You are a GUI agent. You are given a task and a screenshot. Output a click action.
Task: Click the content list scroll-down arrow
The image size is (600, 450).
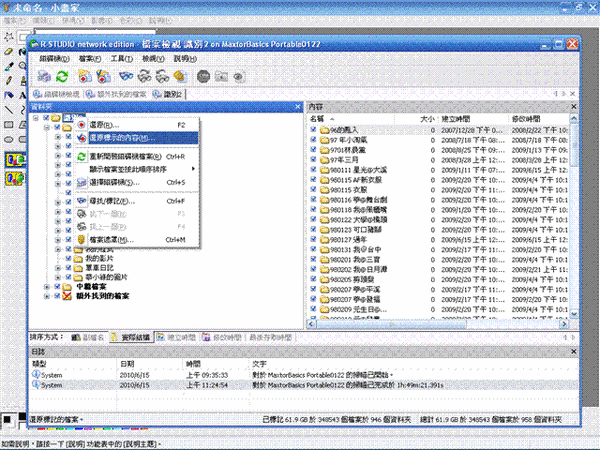coord(574,314)
